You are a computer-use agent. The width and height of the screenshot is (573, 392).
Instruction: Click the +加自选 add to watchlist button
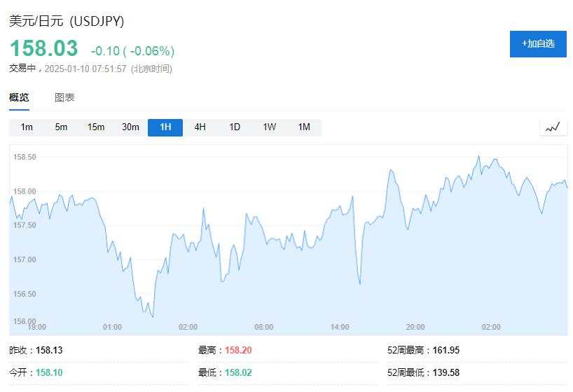click(x=538, y=44)
